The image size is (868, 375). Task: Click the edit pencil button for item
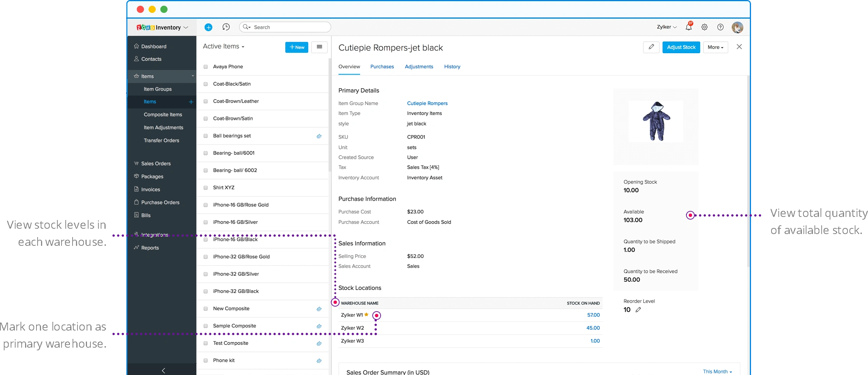click(x=651, y=47)
